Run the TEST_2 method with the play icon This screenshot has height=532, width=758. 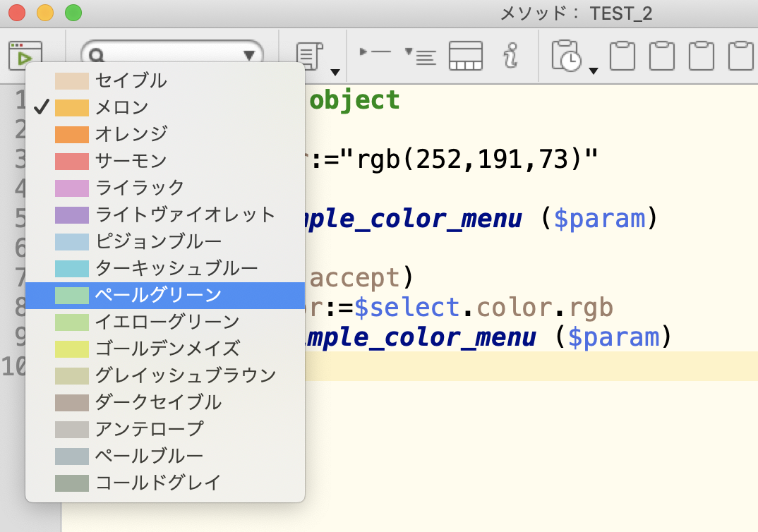pyautogui.click(x=26, y=55)
